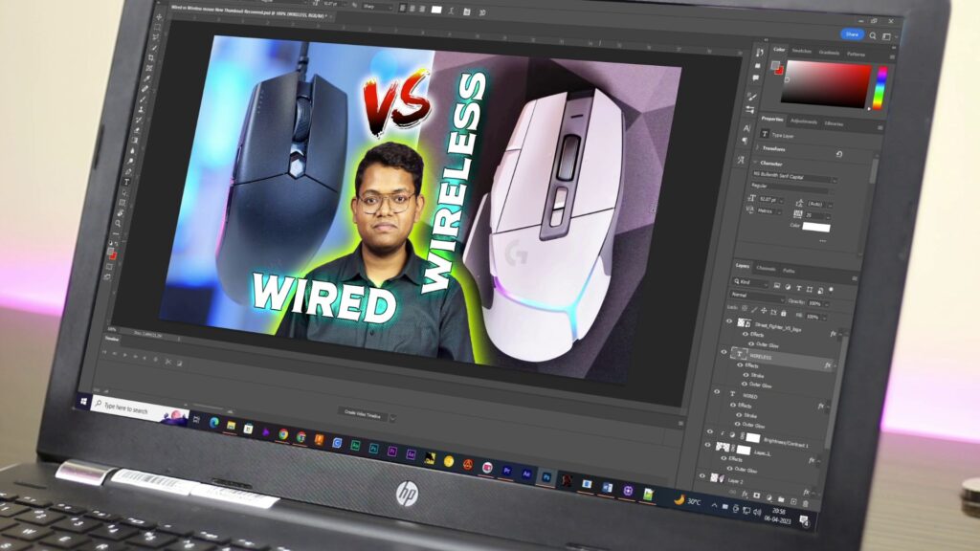Open the Color panel menu icon

[893, 56]
